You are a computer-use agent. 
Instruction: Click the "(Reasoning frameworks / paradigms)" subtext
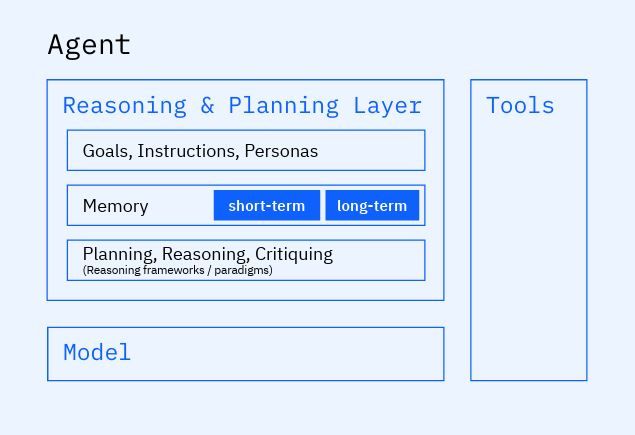tap(177, 270)
